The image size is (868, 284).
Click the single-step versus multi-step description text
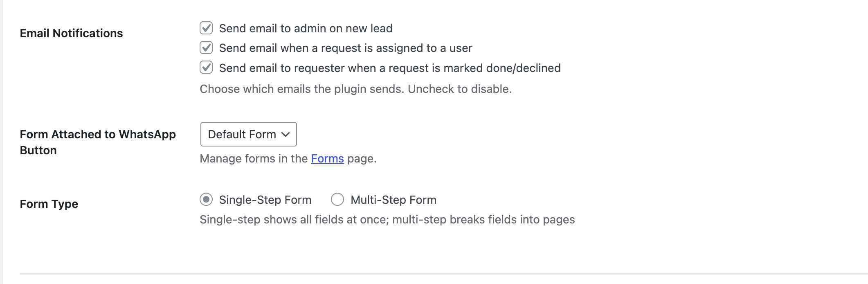coord(387,220)
